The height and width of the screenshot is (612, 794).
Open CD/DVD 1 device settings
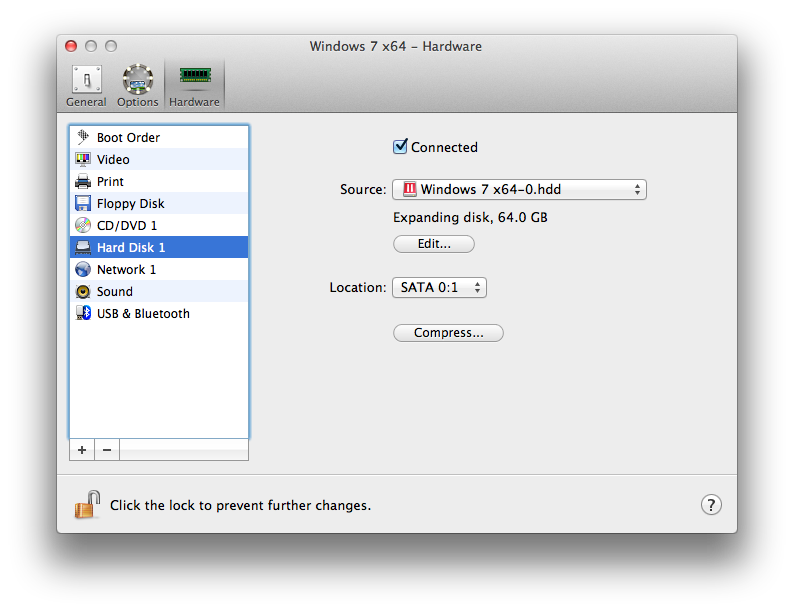point(159,225)
